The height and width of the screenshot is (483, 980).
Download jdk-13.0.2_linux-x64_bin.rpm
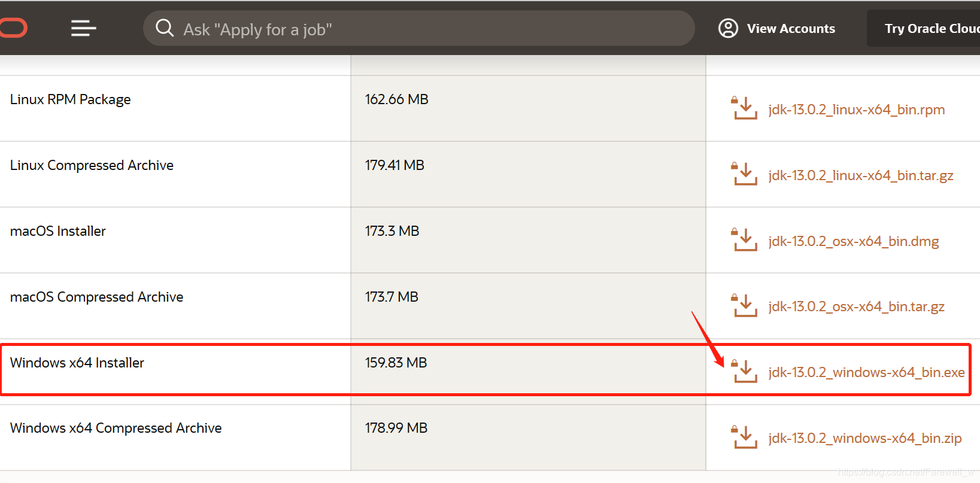pyautogui.click(x=857, y=110)
